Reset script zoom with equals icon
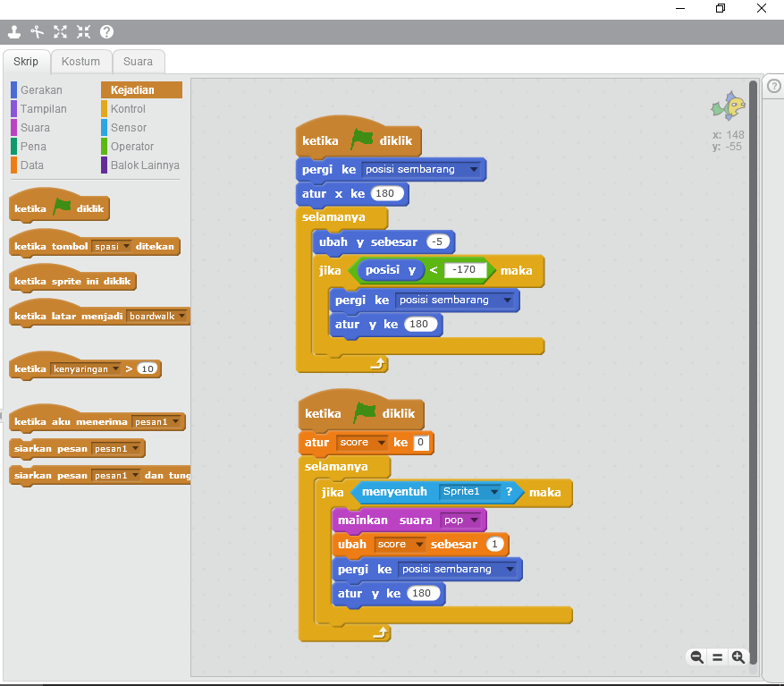The width and height of the screenshot is (784, 686). (x=717, y=656)
